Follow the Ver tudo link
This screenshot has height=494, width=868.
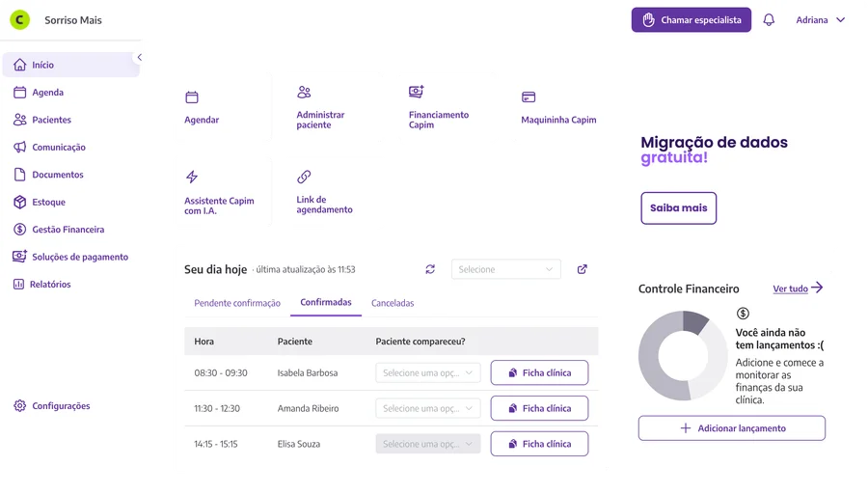[x=798, y=288]
